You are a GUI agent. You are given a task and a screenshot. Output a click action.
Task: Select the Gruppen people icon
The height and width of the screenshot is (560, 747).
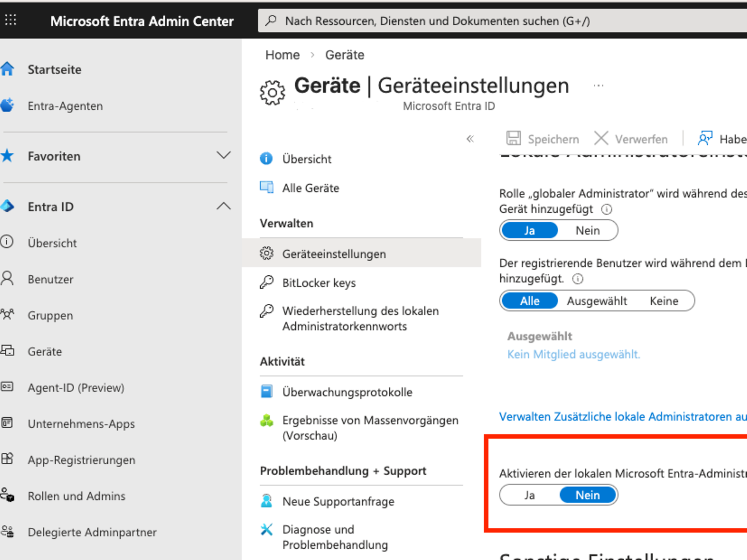(8, 315)
